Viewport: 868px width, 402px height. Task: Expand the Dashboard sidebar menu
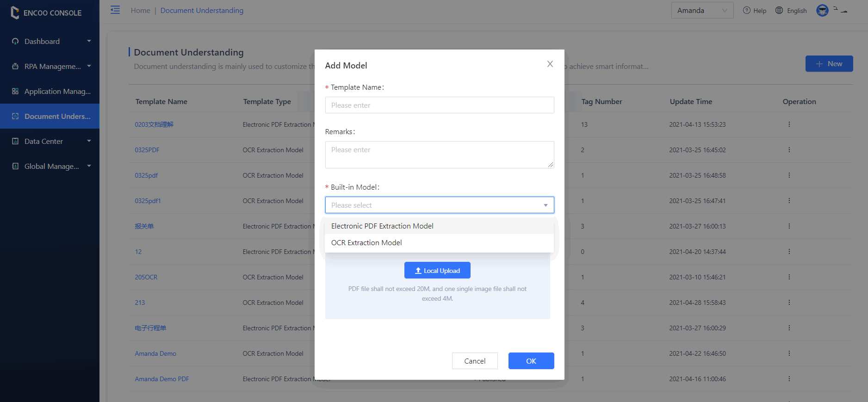tap(50, 41)
